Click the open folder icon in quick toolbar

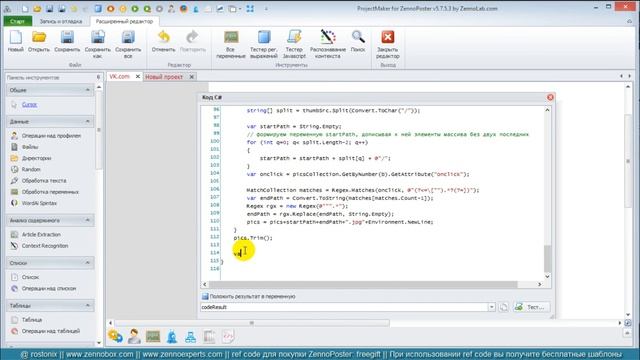pyautogui.click(x=37, y=9)
